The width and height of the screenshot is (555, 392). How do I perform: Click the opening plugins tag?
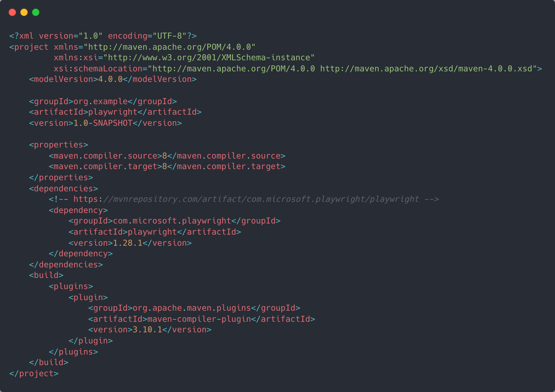pyautogui.click(x=71, y=286)
